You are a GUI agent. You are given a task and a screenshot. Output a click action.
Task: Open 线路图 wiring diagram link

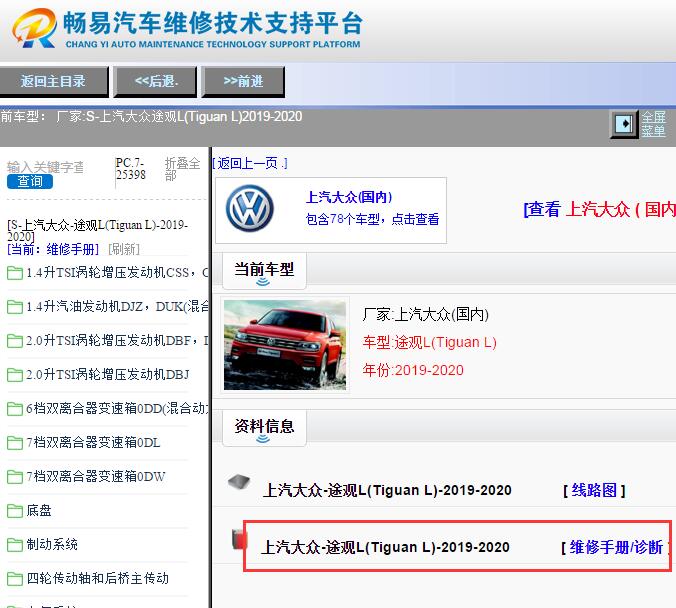594,490
